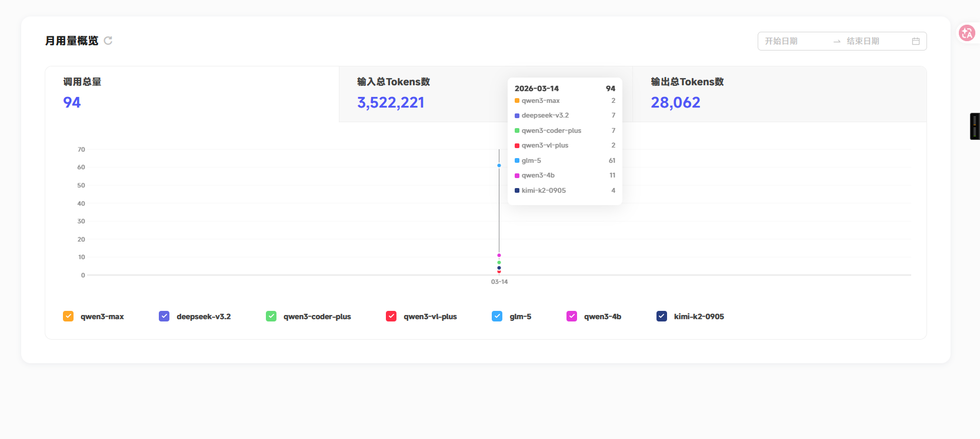Hide the kimi-k2-0905 series via its legend checkbox
This screenshot has height=439, width=980.
(x=662, y=316)
